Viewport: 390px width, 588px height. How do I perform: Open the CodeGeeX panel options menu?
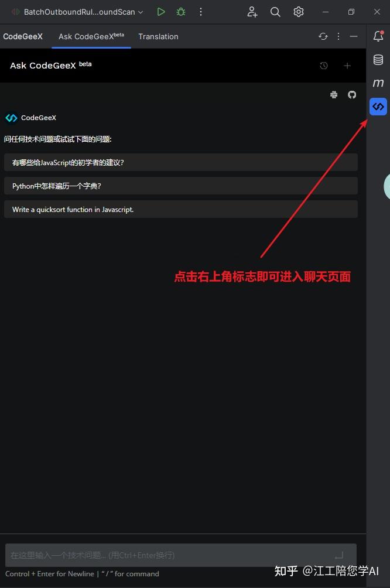pos(338,36)
